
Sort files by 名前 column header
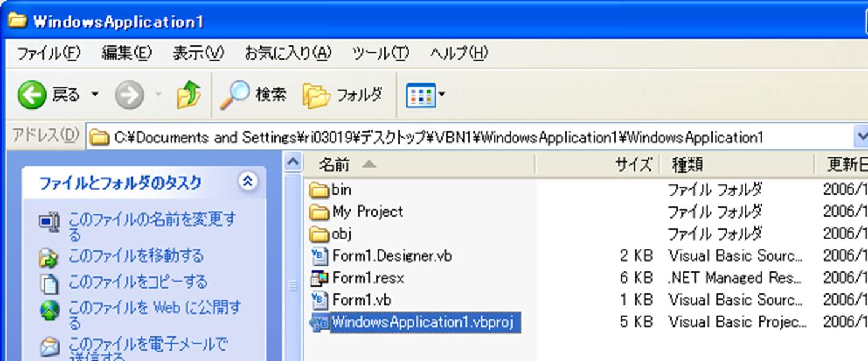335,165
